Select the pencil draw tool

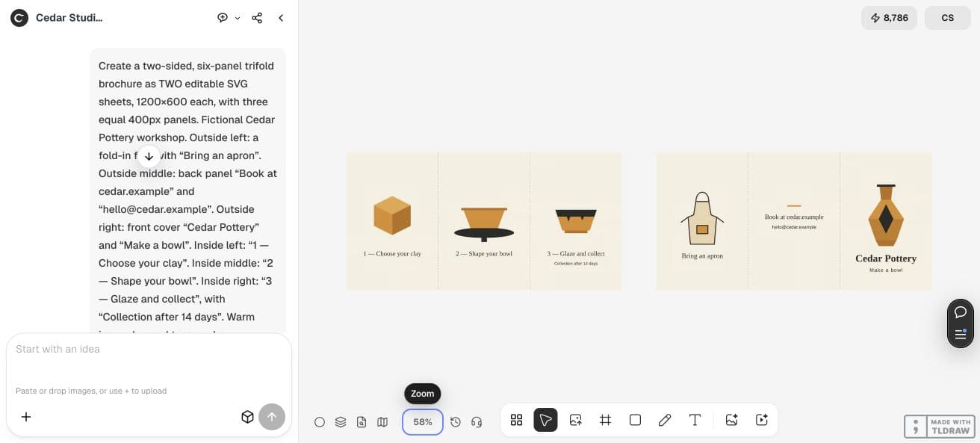point(665,420)
